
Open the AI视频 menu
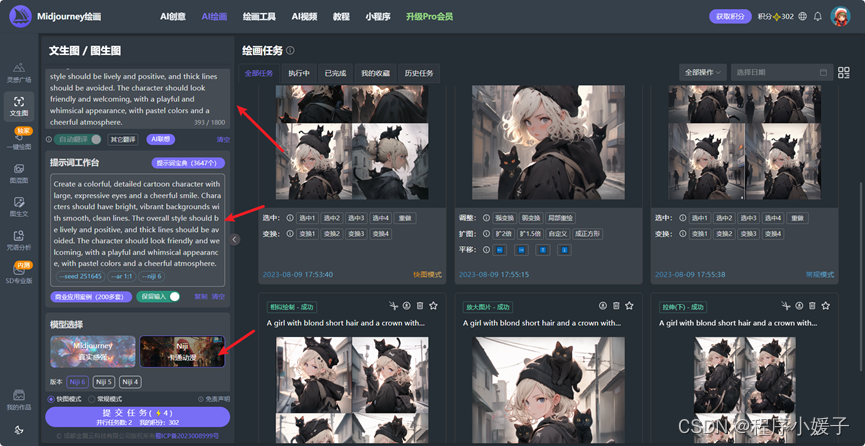[304, 17]
